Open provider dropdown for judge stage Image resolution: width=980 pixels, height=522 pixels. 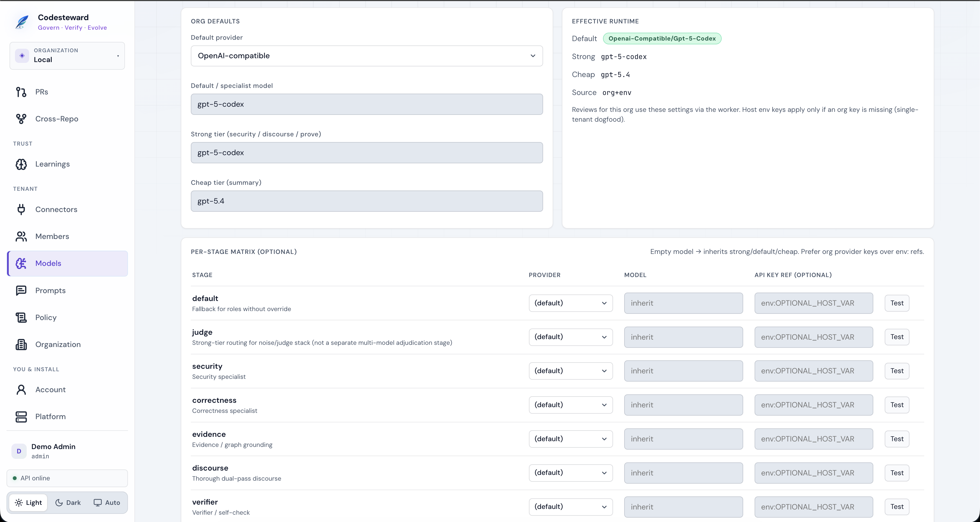[571, 337]
